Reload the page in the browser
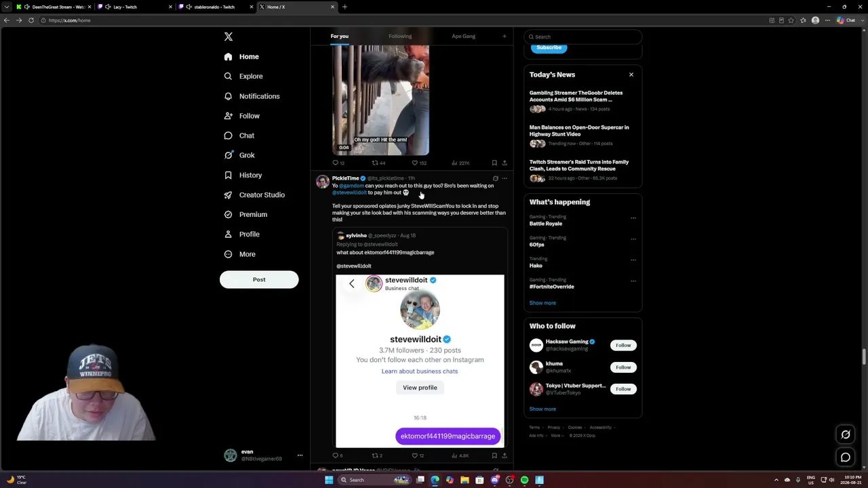 (x=31, y=20)
